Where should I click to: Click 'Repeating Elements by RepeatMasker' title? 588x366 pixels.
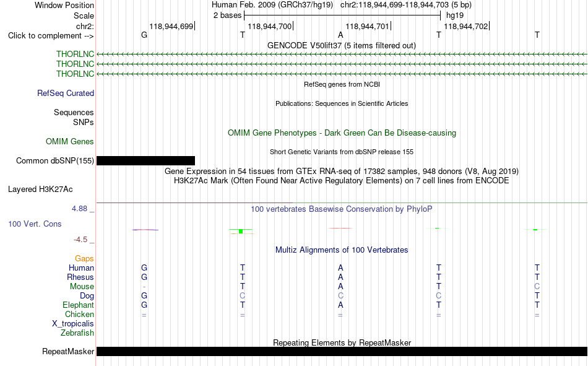click(342, 342)
